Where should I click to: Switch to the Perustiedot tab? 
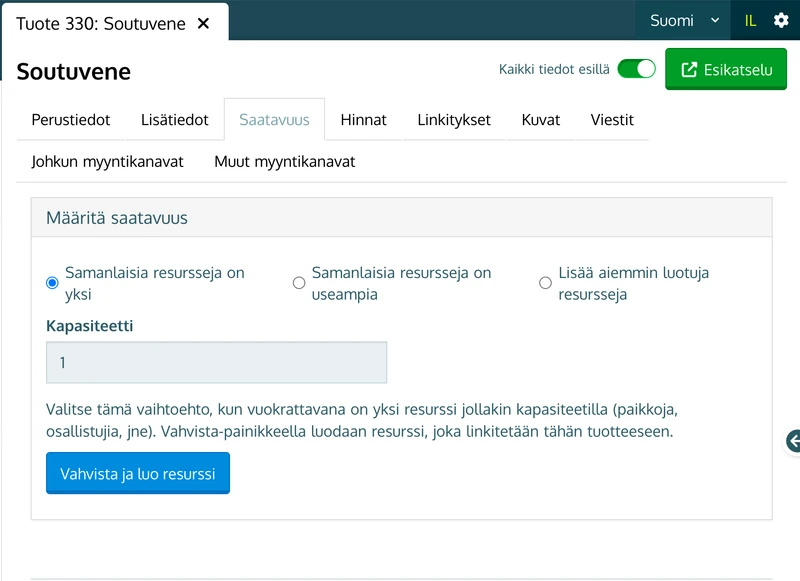click(70, 119)
